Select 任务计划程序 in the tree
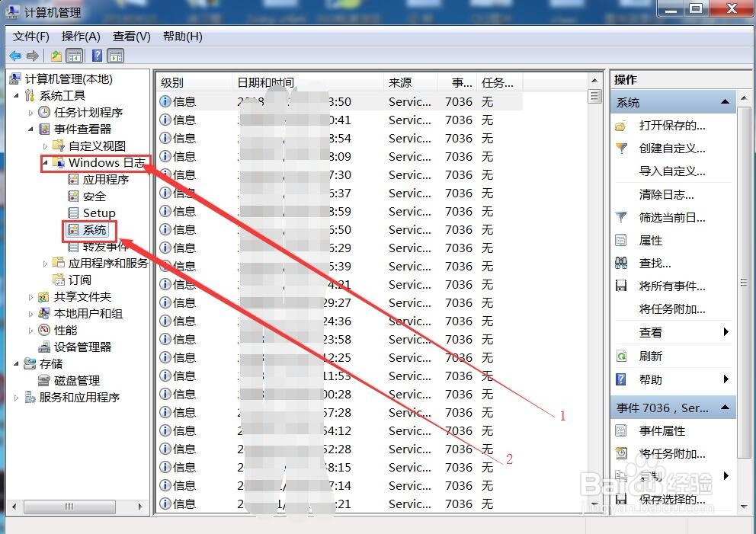Screen dimensions: 756x534 point(88,112)
